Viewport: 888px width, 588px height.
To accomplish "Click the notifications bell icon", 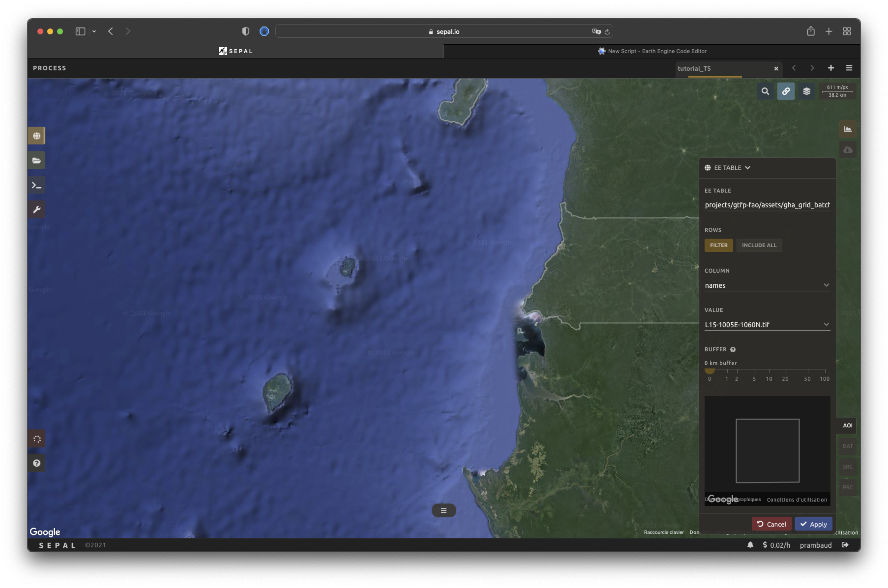I will 750,545.
